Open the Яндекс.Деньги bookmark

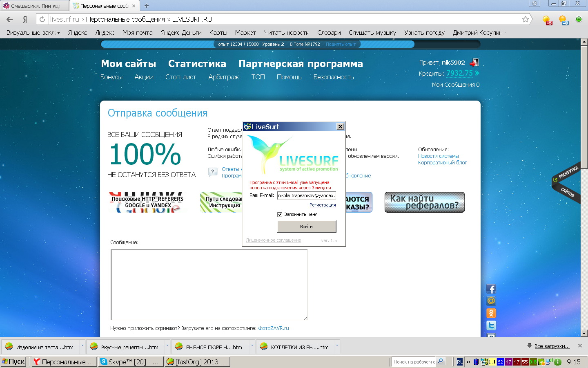(181, 33)
